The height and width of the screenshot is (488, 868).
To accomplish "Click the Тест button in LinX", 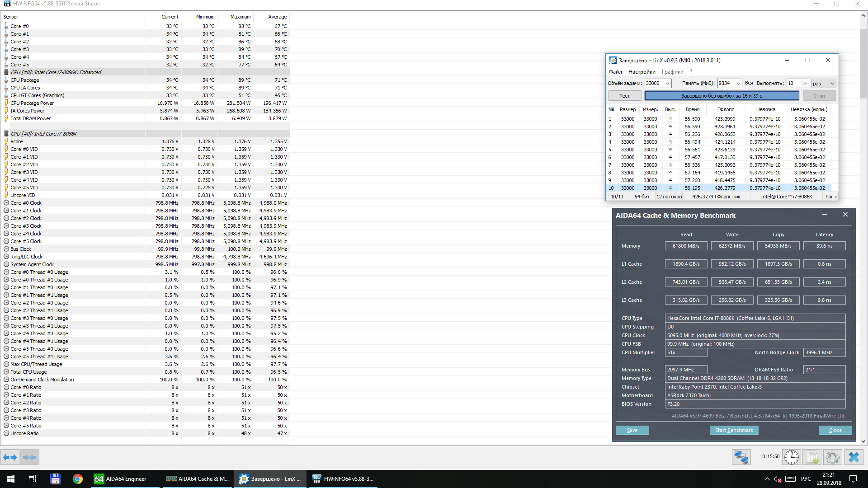I will click(x=624, y=96).
